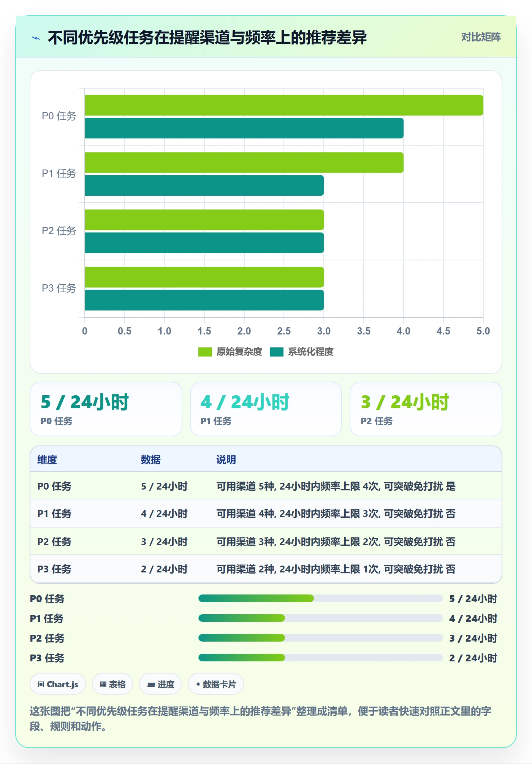The width and height of the screenshot is (532, 764).
Task: Click the description mentioning 频率上限 4次
Action: click(336, 486)
